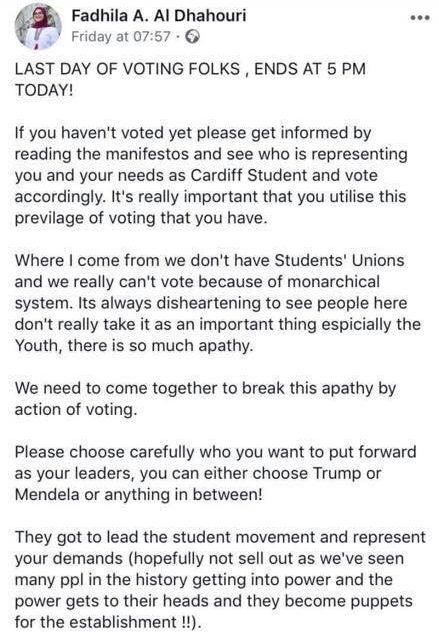Click the line 'previlage of voting that you have.'

click(x=141, y=218)
